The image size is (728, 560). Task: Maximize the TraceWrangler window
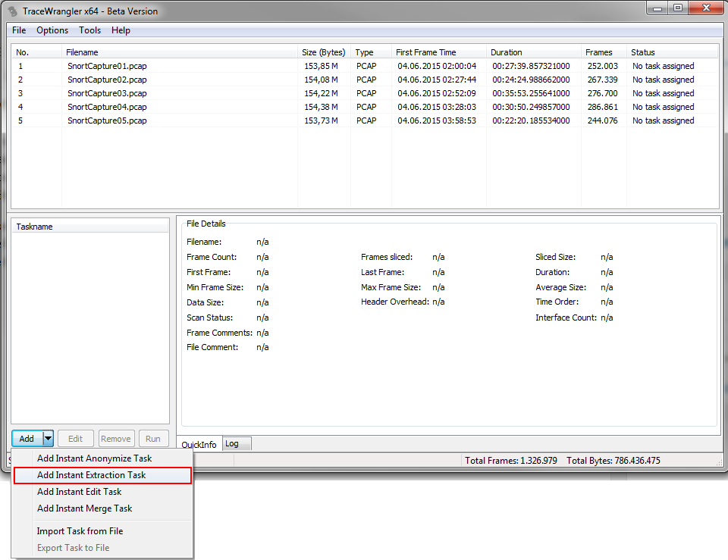click(678, 8)
